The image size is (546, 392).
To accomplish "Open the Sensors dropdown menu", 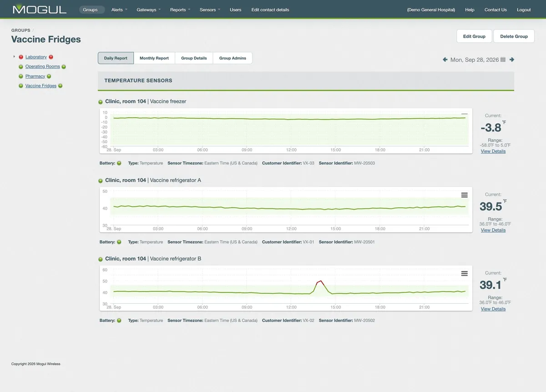I will (210, 10).
